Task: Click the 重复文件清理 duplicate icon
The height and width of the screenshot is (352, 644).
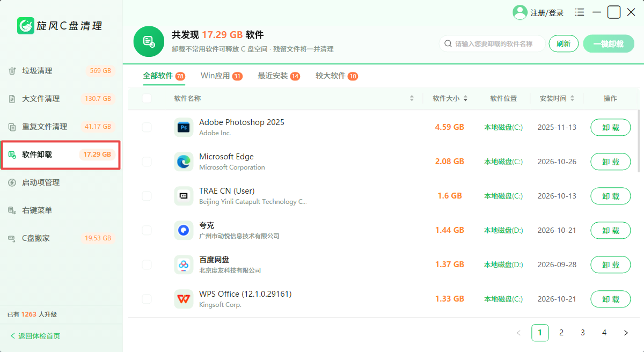Action: (x=12, y=127)
